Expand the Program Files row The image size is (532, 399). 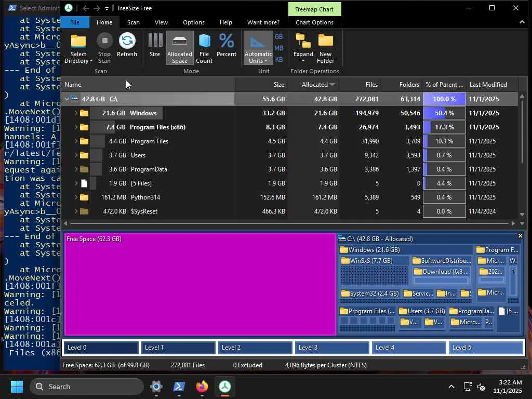pyautogui.click(x=76, y=141)
